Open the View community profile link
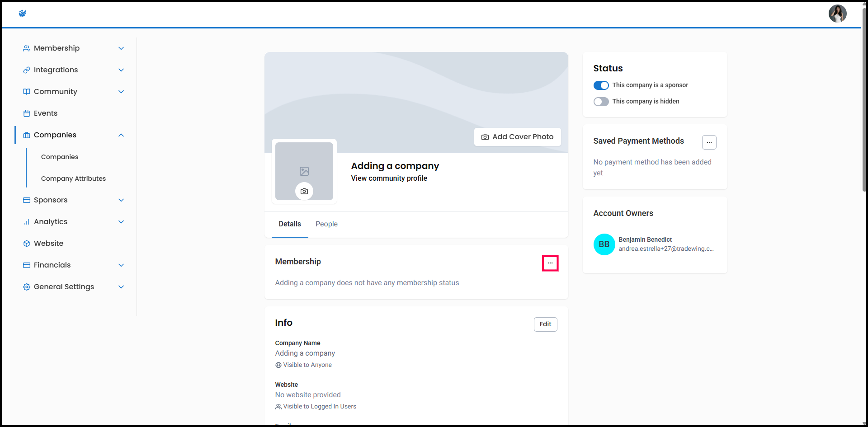Viewport: 868px width, 427px height. pyautogui.click(x=389, y=178)
